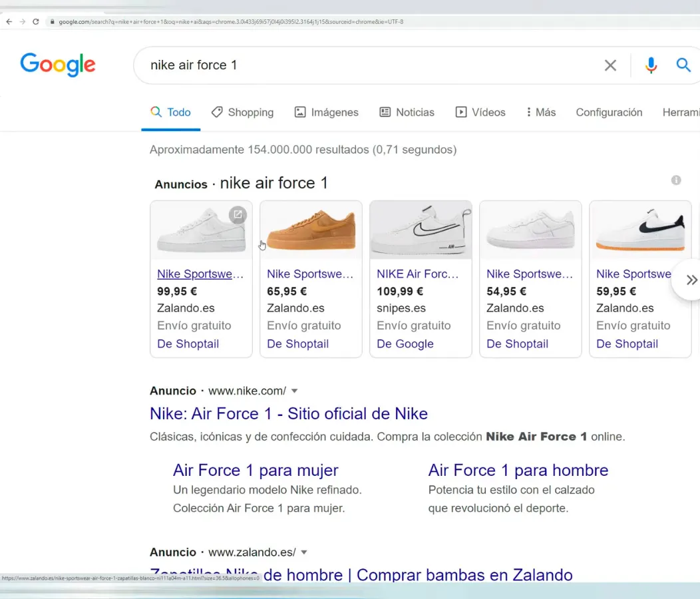The width and height of the screenshot is (700, 599).
Task: Open NIKE Air Force snipes.es link
Action: pyautogui.click(x=417, y=274)
